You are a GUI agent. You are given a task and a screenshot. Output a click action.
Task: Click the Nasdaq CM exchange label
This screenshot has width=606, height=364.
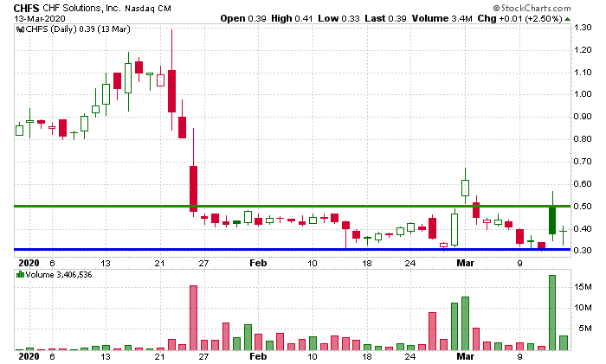[x=148, y=9]
